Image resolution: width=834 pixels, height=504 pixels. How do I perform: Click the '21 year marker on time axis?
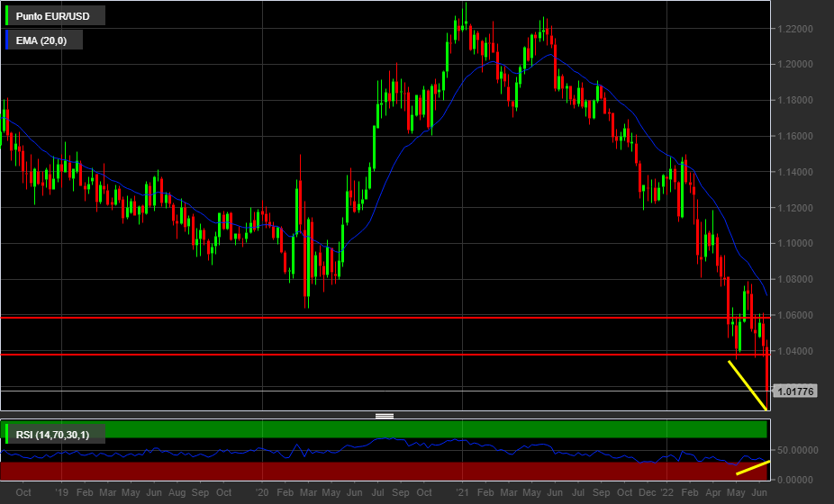(462, 493)
